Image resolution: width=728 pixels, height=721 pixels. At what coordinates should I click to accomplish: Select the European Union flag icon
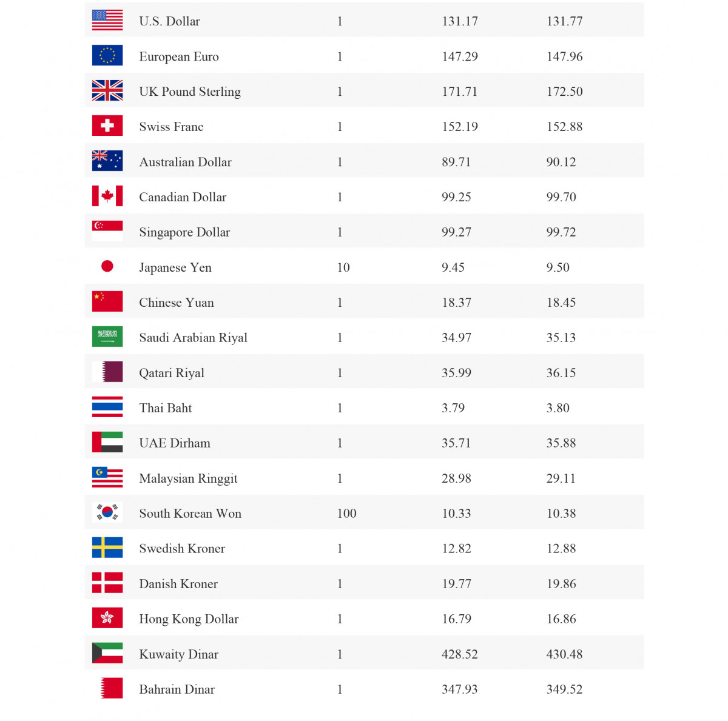coord(107,56)
